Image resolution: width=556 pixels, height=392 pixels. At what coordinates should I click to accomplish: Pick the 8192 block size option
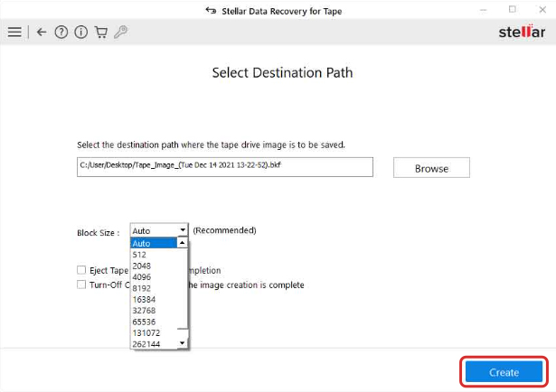point(154,288)
